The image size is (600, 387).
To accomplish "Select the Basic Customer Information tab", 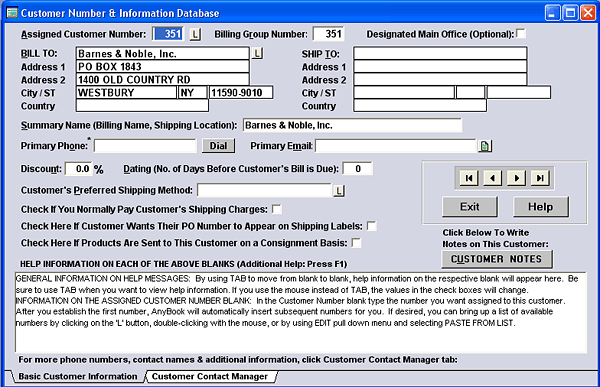I will tap(78, 376).
